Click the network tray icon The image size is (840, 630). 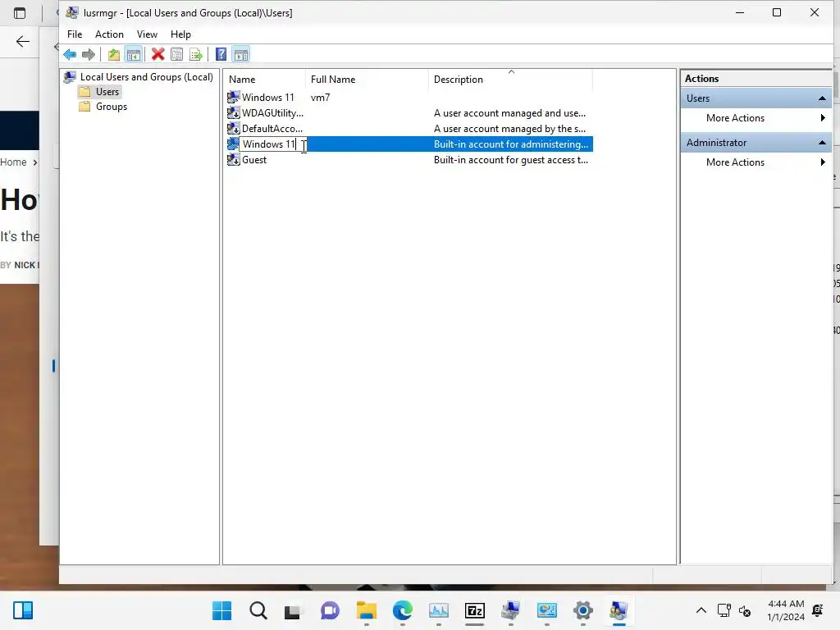[x=724, y=610]
